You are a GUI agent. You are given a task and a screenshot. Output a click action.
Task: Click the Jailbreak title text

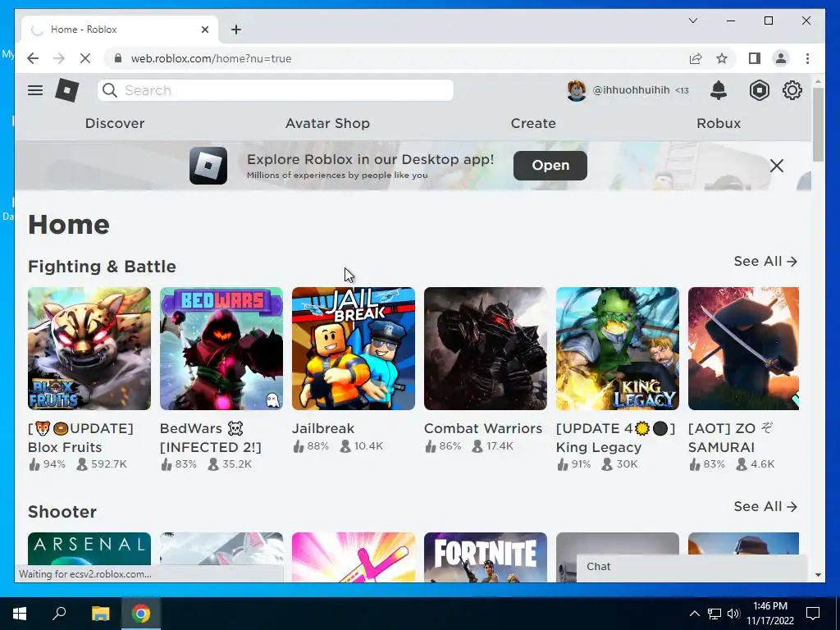point(323,428)
